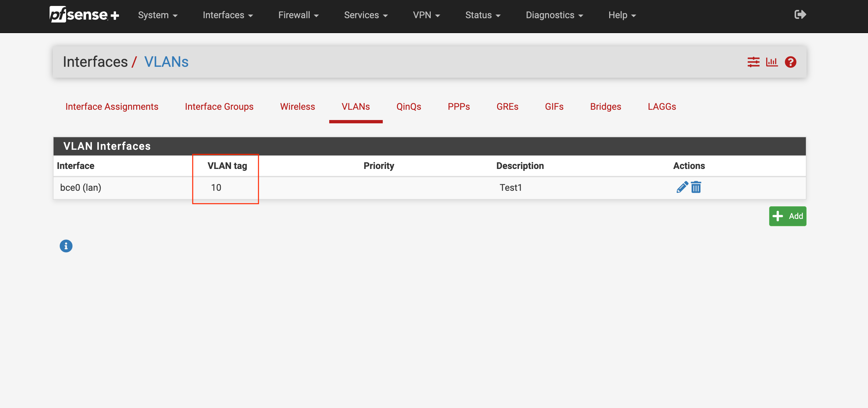Open the Diagnostics dropdown menu
The image size is (868, 408).
554,15
